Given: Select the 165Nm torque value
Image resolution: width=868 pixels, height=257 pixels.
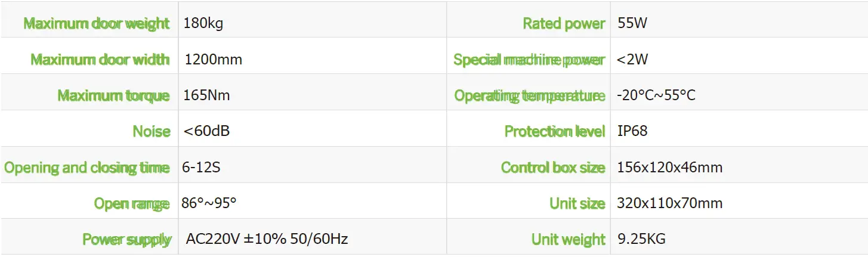Looking at the screenshot, I should click(207, 95).
